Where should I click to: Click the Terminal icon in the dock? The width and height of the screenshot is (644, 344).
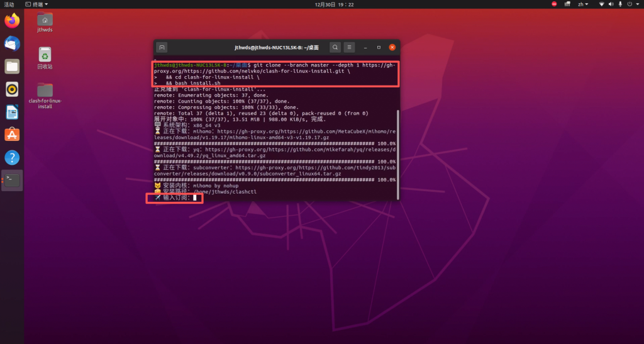tap(12, 180)
